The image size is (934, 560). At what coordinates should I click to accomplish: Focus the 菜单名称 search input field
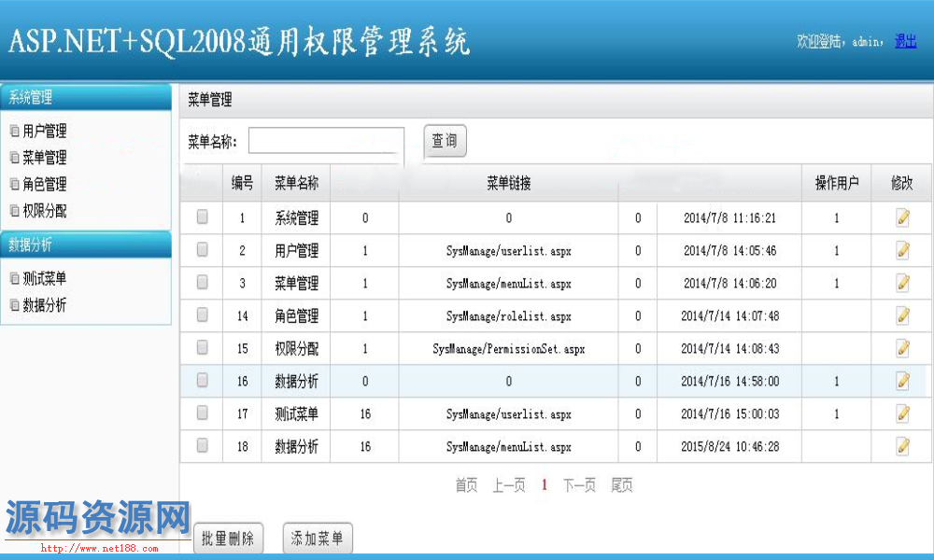point(326,141)
